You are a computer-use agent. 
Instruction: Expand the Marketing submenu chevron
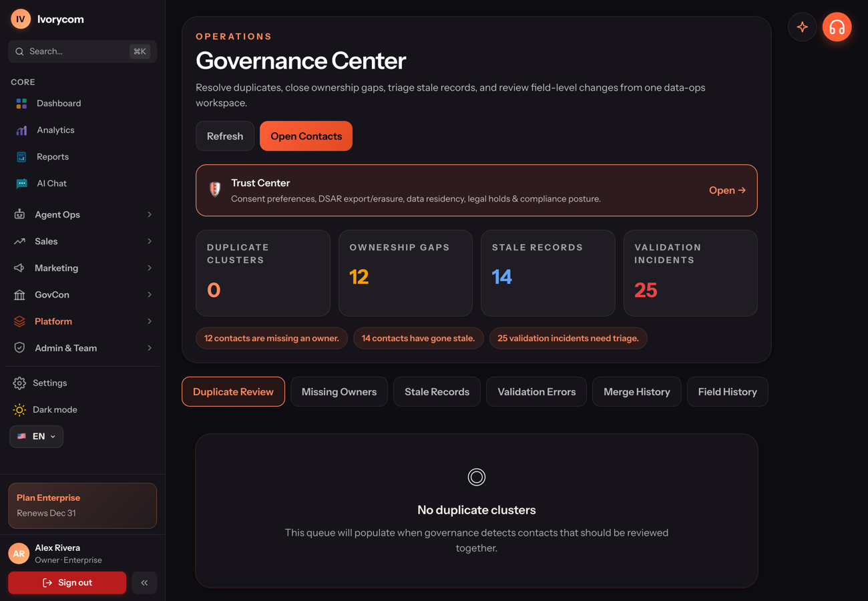(x=150, y=268)
